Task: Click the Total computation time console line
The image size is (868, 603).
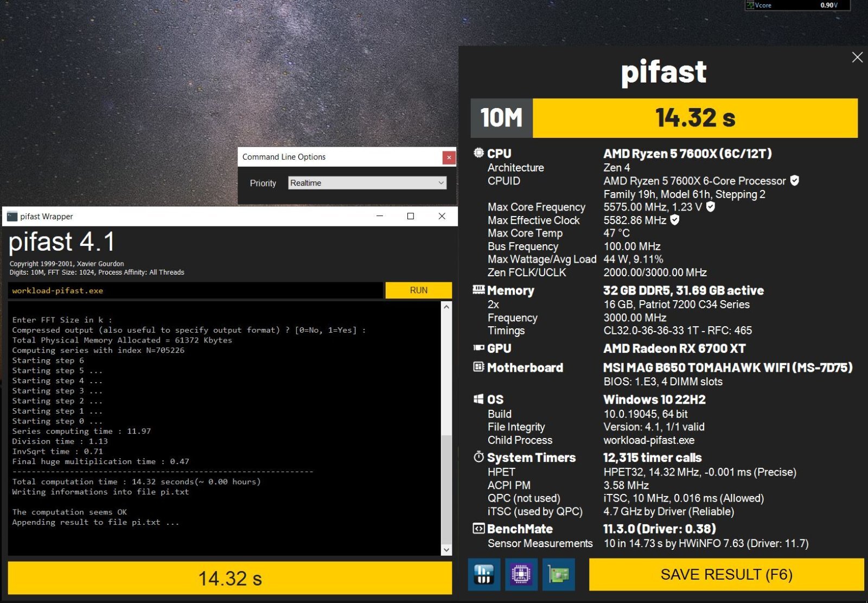Action: click(x=136, y=481)
